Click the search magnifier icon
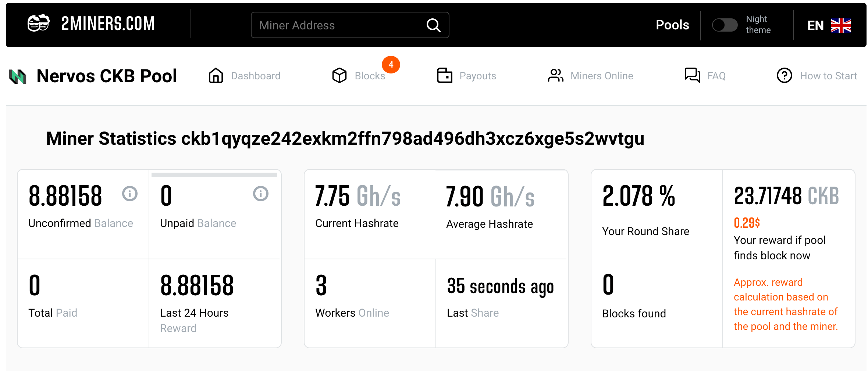 pyautogui.click(x=433, y=25)
